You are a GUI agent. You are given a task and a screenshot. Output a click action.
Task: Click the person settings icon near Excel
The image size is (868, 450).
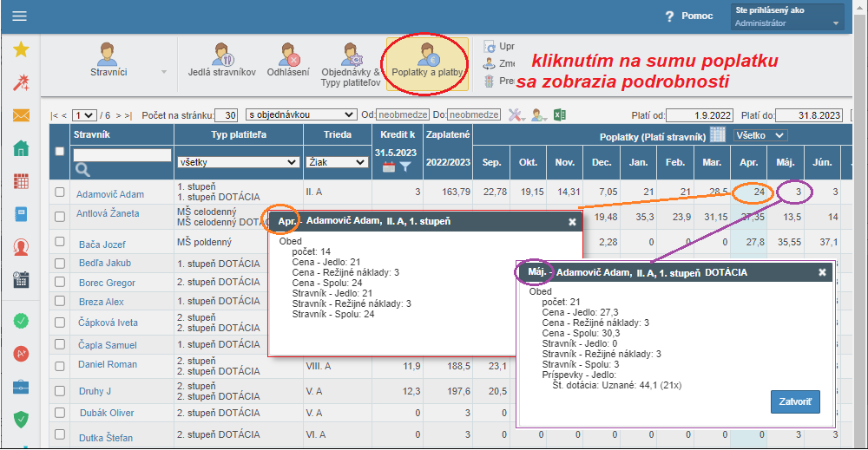click(538, 115)
